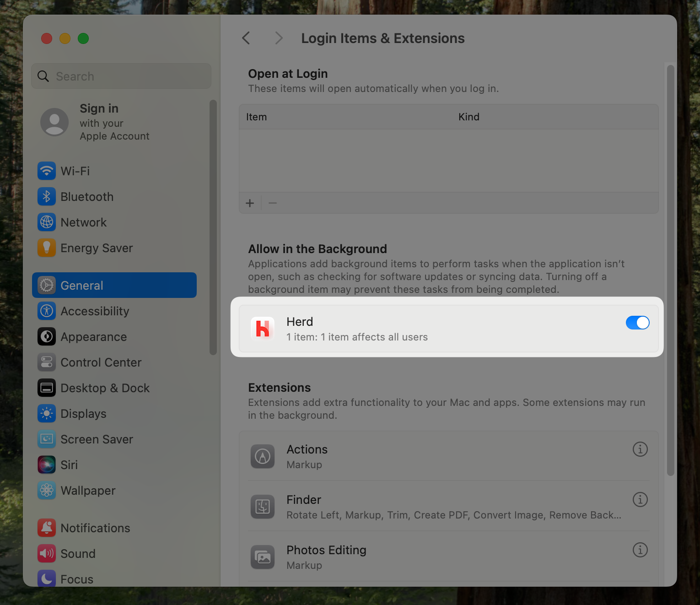Open the Network globe icon
Viewport: 700px width, 605px height.
pos(47,222)
